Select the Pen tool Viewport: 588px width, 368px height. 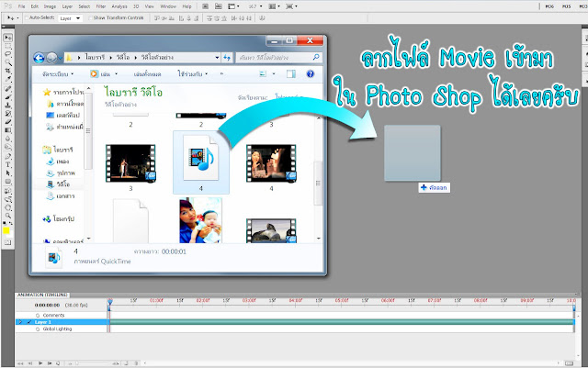(8, 156)
